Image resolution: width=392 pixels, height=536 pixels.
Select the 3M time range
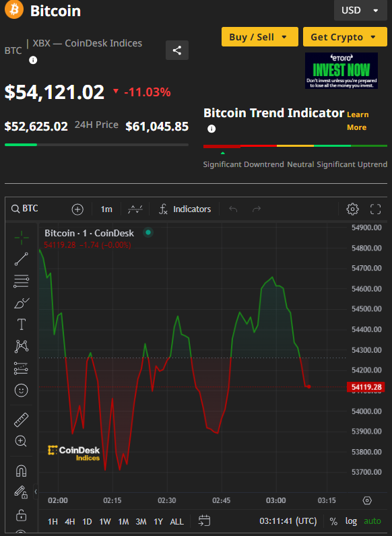pos(141,521)
